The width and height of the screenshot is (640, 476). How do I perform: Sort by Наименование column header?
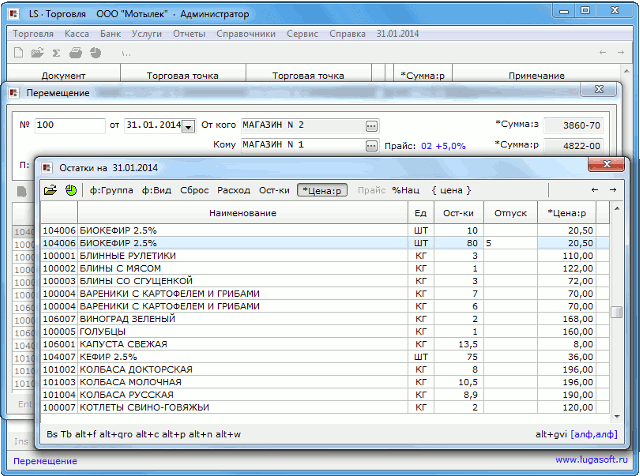click(242, 213)
